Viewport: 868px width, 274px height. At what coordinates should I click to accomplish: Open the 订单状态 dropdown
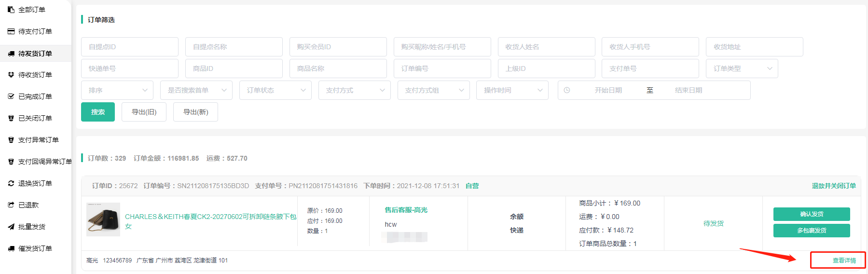coord(276,90)
